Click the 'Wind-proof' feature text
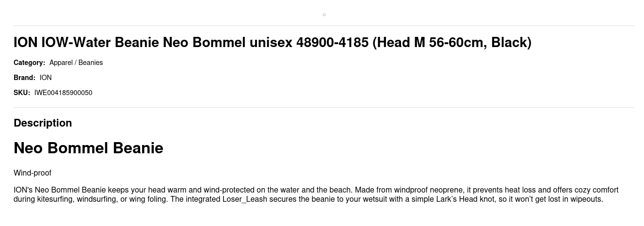The image size is (644, 226). point(32,173)
